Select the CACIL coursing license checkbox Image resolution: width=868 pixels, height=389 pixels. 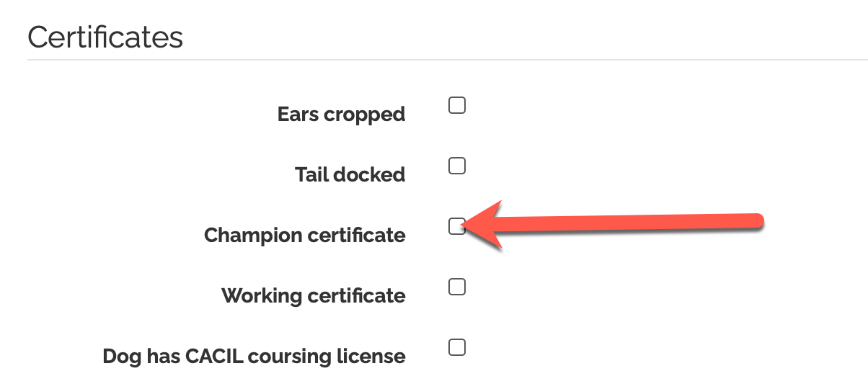[457, 348]
